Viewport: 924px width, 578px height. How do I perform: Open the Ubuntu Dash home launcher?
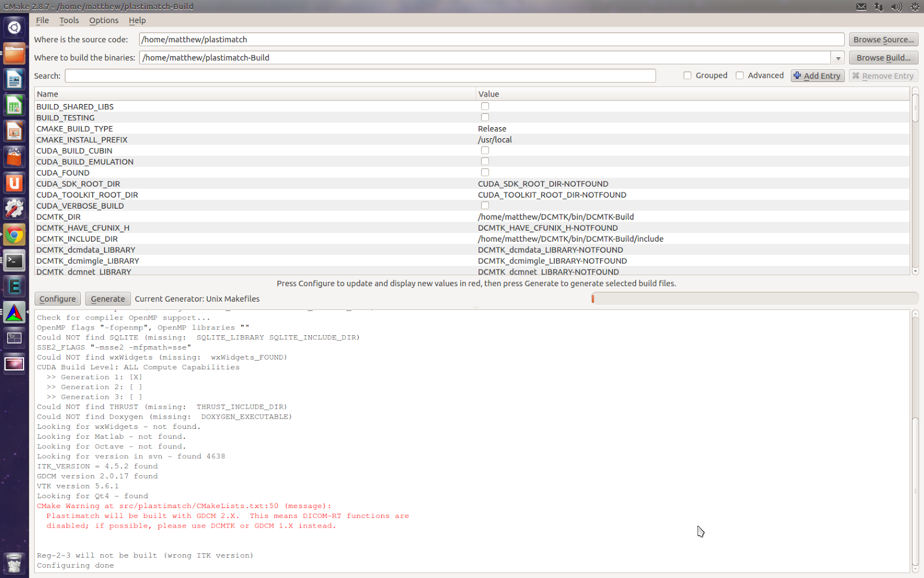[x=14, y=27]
